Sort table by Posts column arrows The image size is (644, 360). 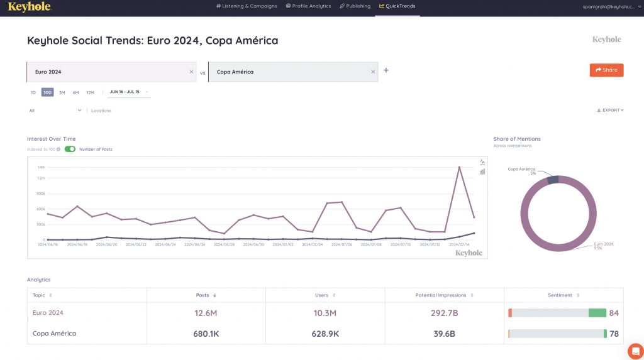click(214, 295)
